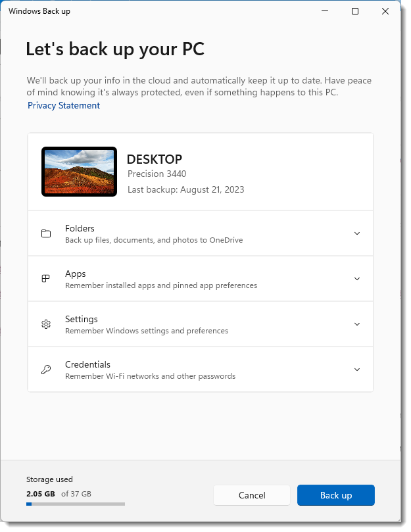This screenshot has width=411, height=532.
Task: Select the Settings backup row
Action: (197, 324)
